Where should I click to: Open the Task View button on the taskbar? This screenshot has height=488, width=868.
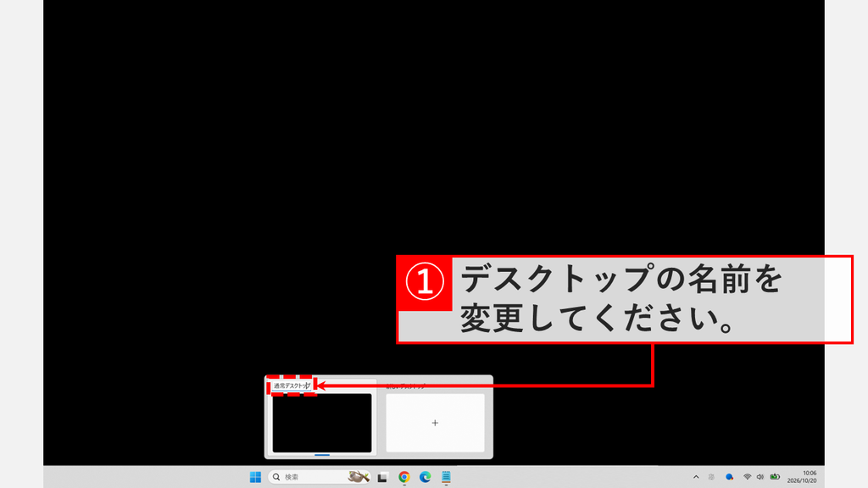[x=382, y=477]
